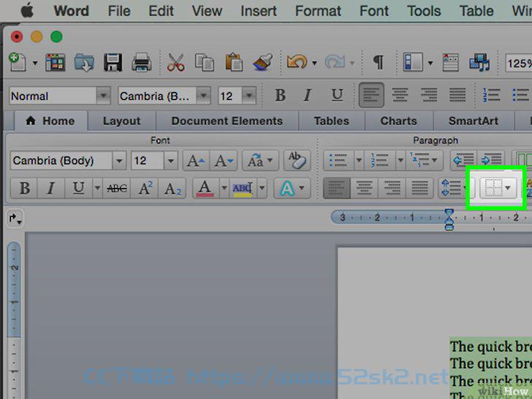
Task: Switch to Document Elements tab
Action: point(227,121)
